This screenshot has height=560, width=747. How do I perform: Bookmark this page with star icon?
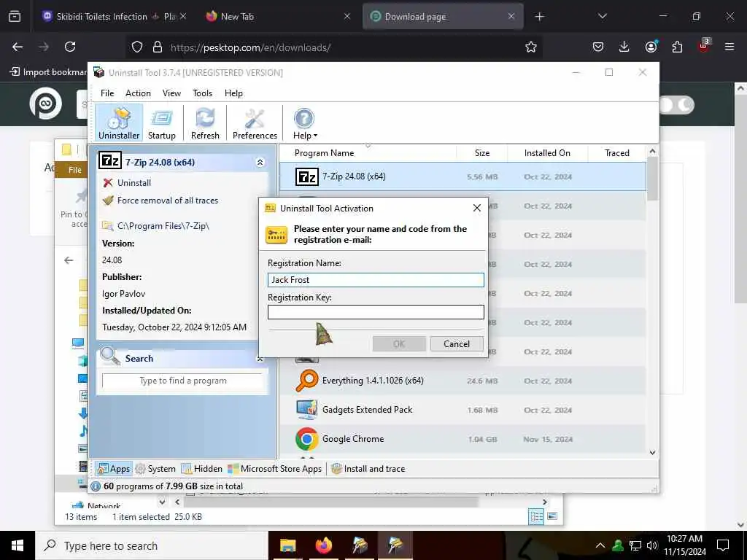click(x=531, y=47)
